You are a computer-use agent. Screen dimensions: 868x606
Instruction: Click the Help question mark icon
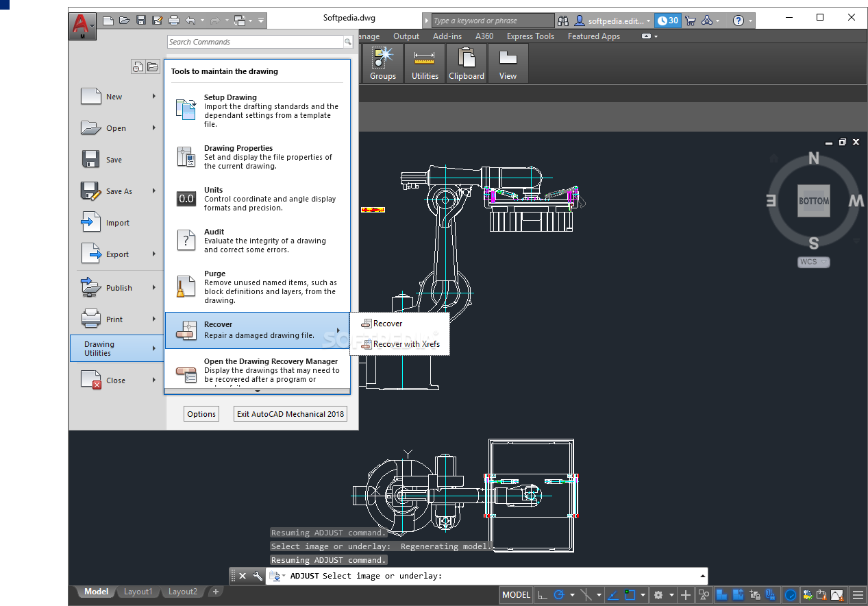click(738, 21)
